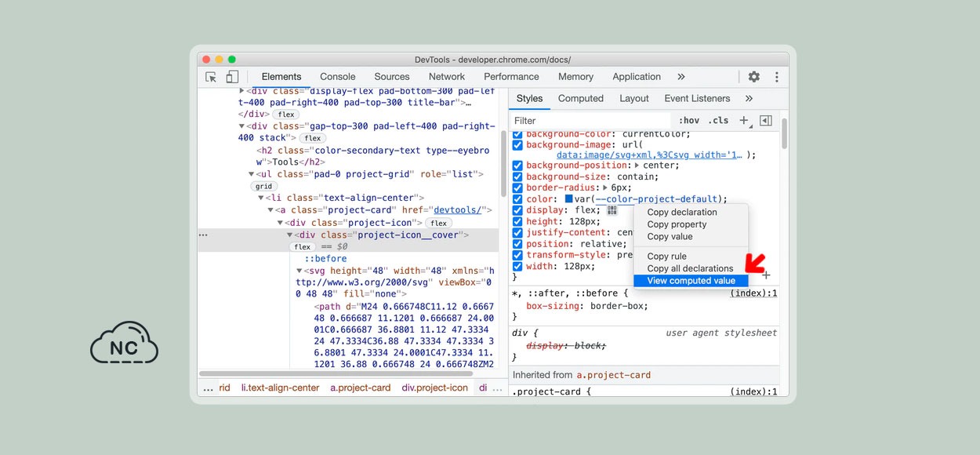Expand the display-flex title-bar div node
Viewport: 980px width, 455px height.
pyautogui.click(x=242, y=91)
